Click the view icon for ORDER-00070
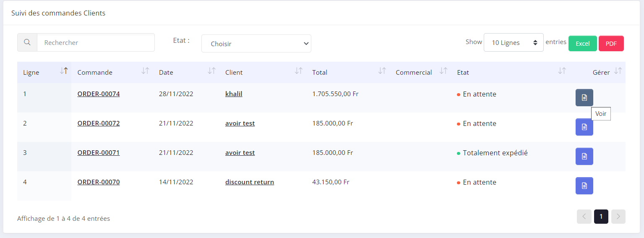Image resolution: width=644 pixels, height=238 pixels. [x=584, y=186]
